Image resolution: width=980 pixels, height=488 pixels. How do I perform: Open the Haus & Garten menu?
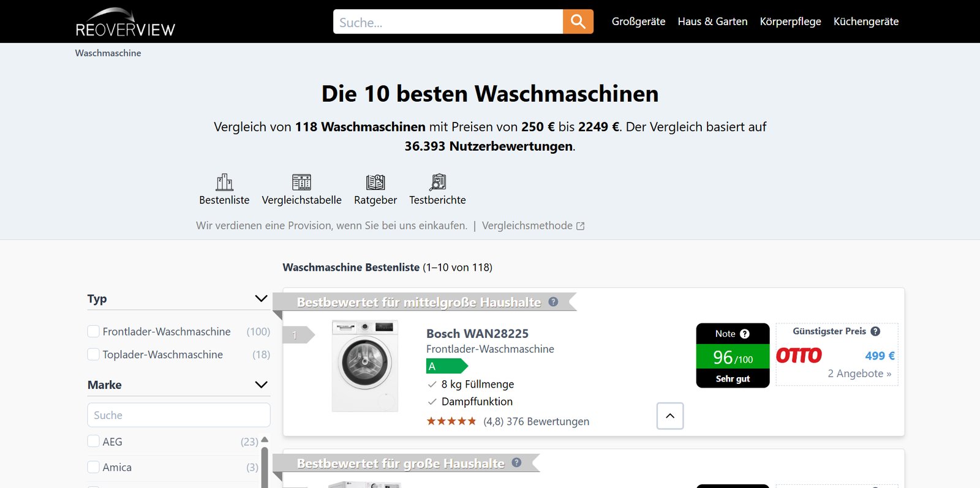click(712, 21)
